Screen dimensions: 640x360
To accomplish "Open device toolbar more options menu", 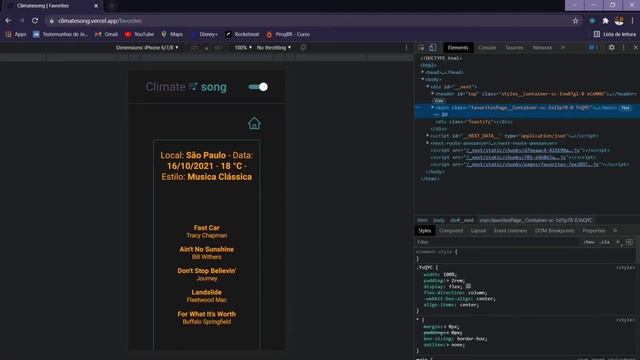I will click(x=406, y=48).
